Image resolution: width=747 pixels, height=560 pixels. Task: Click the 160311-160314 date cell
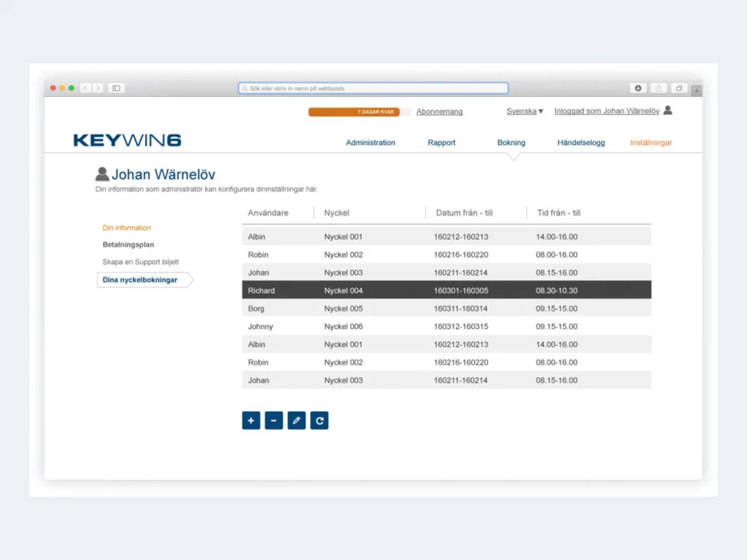tap(460, 308)
